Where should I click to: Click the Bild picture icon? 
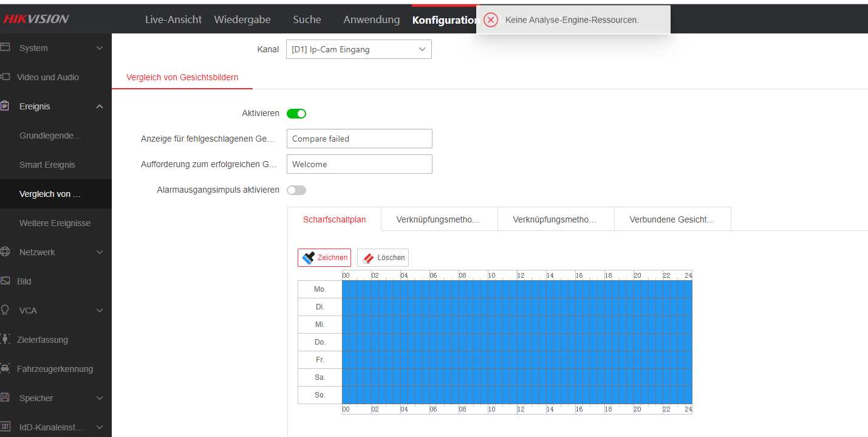pos(5,281)
